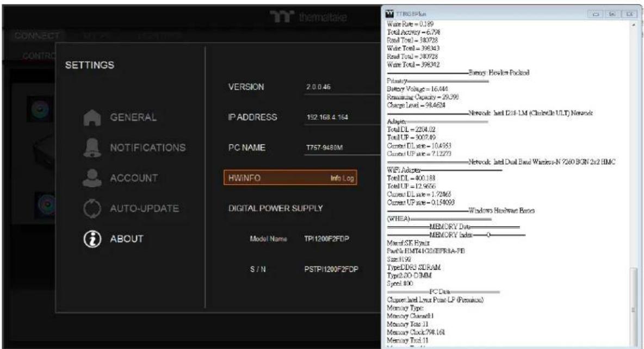Viewport: 644px width, 349px height.
Task: Click 'Memory Clock:798.161' log line
Action: [416, 332]
